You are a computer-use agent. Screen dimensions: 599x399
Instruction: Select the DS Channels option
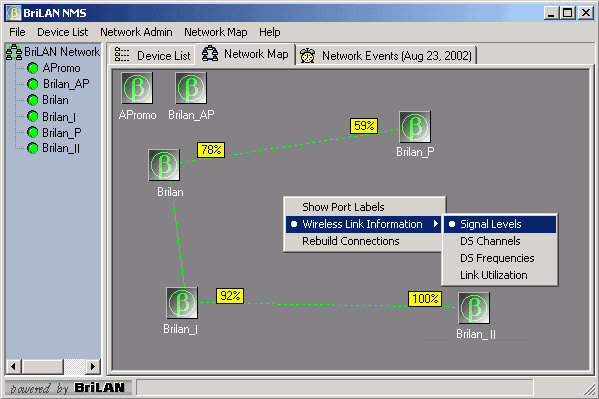tap(500, 241)
